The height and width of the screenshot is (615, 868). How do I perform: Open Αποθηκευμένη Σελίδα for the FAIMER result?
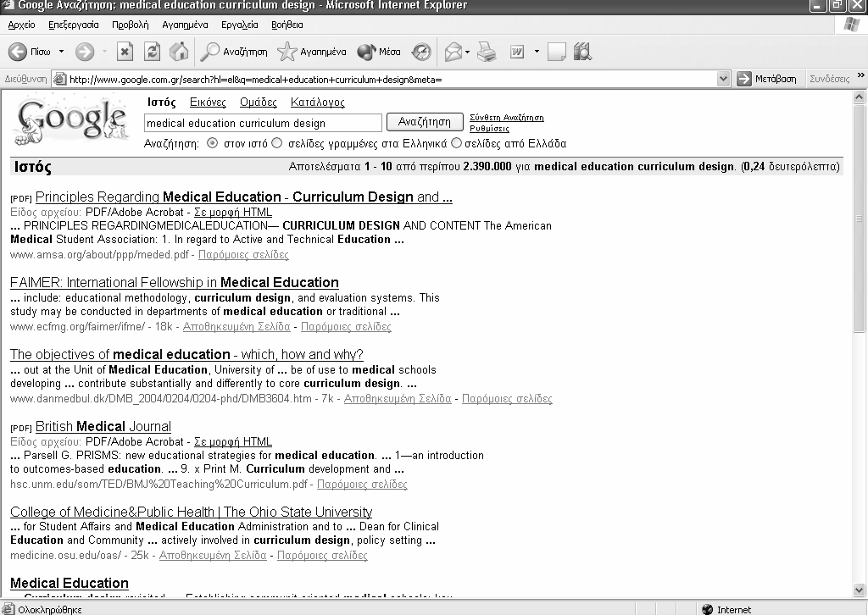[236, 327]
